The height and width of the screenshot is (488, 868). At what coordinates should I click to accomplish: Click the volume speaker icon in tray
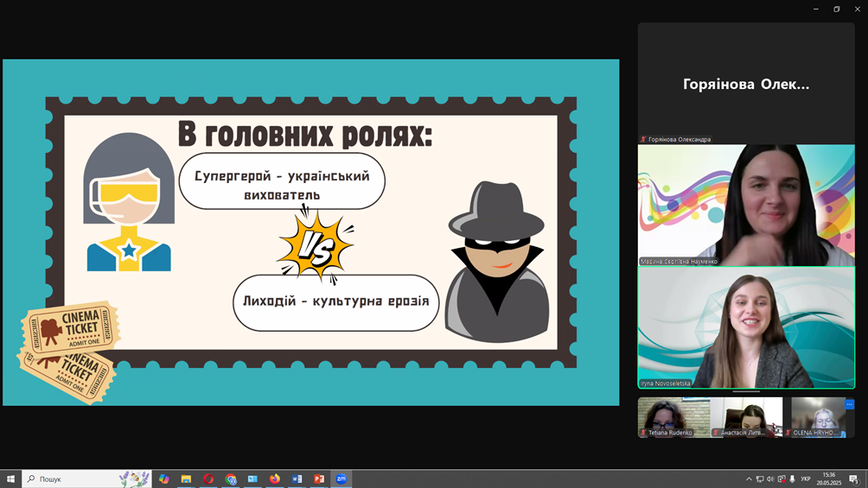tap(770, 478)
